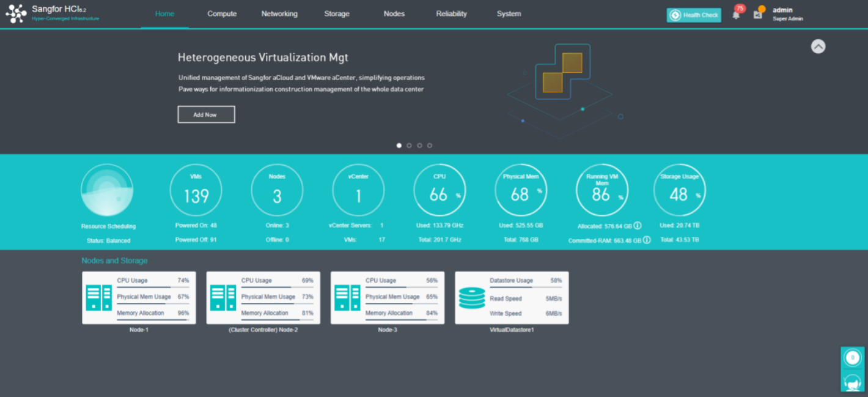
Task: Click the info icon beside Committed-RAM
Action: [647, 240]
